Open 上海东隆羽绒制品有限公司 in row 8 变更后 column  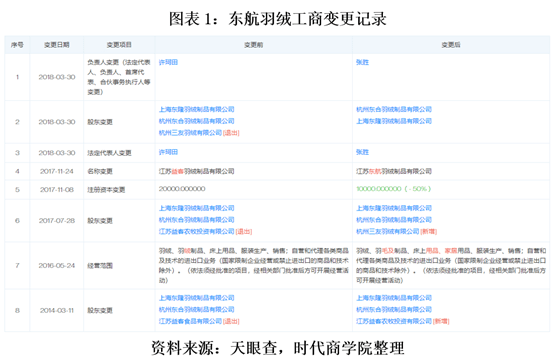coord(394,298)
